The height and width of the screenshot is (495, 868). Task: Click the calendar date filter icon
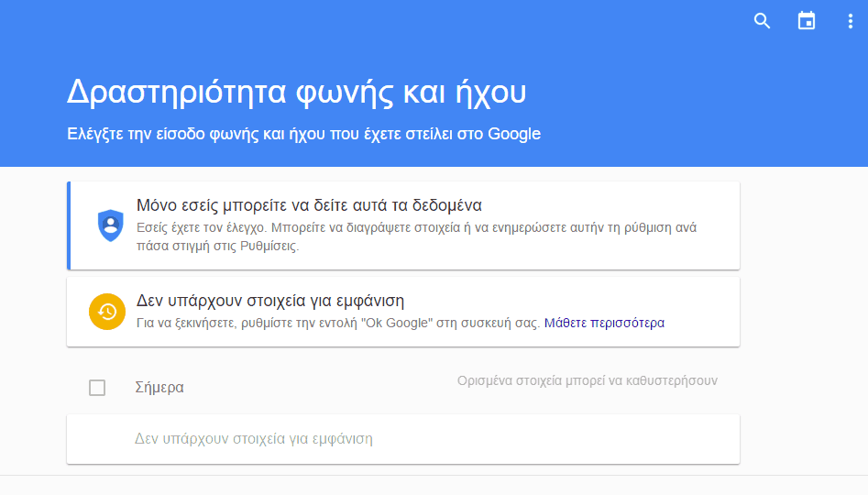coord(806,20)
